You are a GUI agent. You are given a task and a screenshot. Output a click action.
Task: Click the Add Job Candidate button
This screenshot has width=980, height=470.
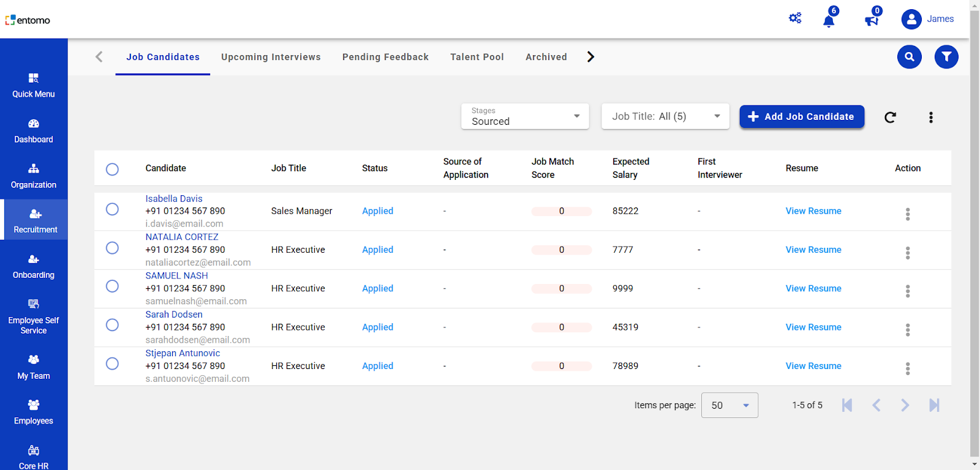[802, 116]
